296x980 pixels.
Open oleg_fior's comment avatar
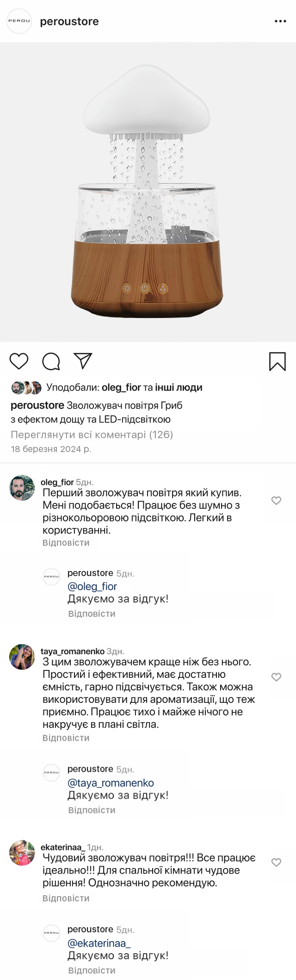[22, 488]
